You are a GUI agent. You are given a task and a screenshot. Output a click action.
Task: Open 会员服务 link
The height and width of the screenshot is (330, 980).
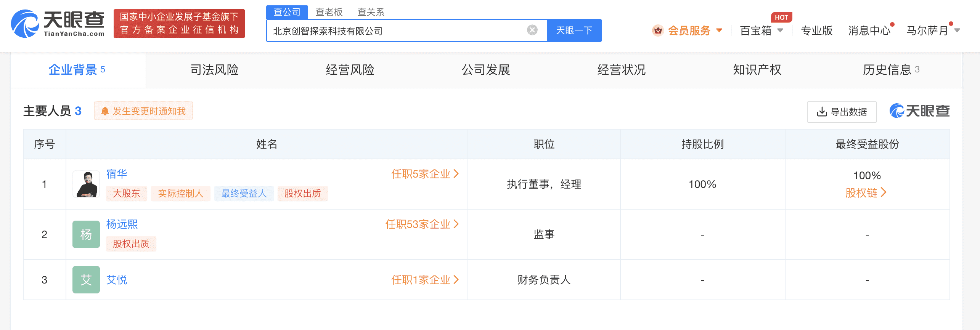[x=689, y=30]
